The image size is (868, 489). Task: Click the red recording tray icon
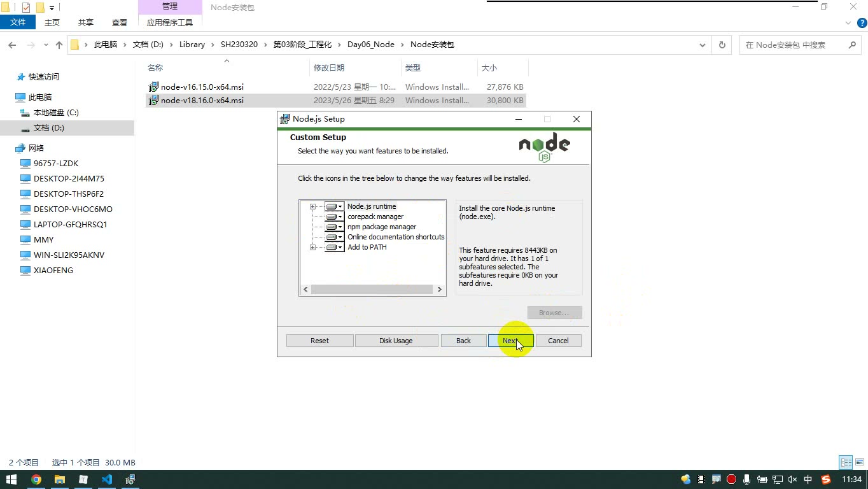pyautogui.click(x=731, y=479)
